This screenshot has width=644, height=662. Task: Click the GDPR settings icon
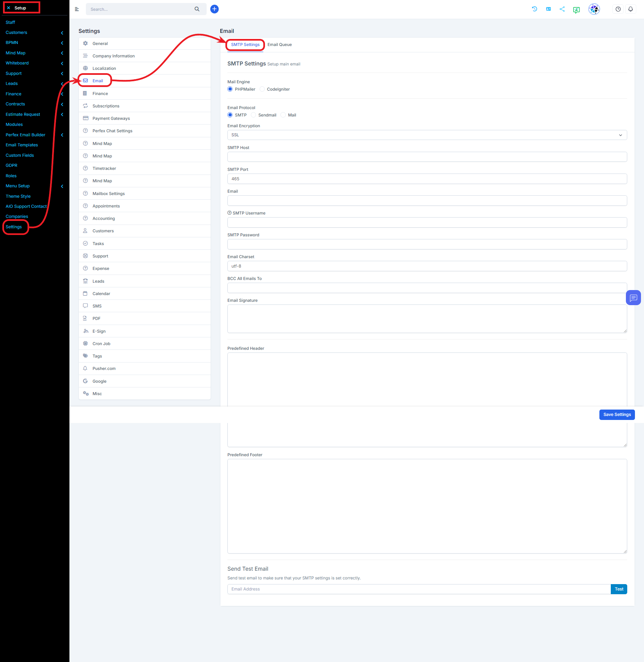coord(11,165)
